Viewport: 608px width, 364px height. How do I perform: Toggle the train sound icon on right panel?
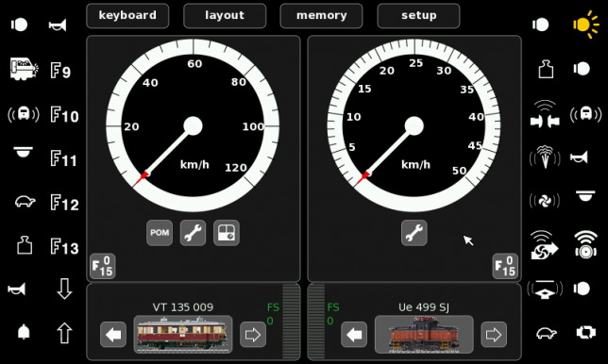586,115
